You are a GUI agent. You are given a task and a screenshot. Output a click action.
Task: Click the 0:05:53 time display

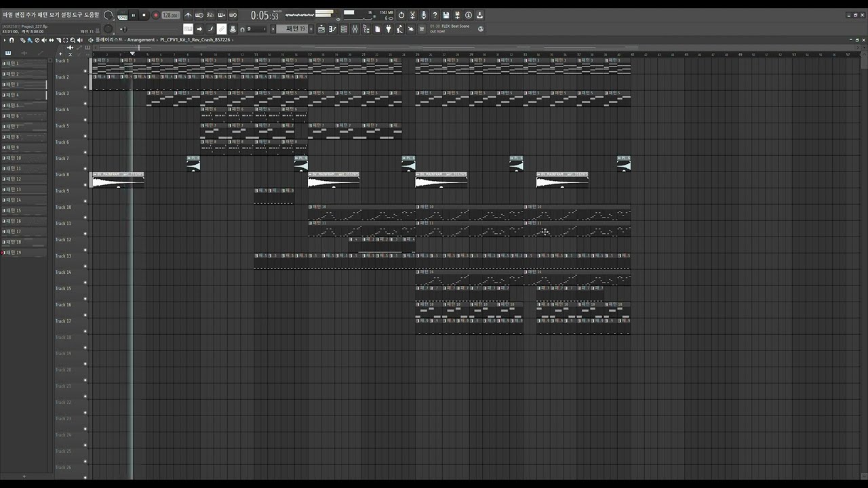point(265,15)
